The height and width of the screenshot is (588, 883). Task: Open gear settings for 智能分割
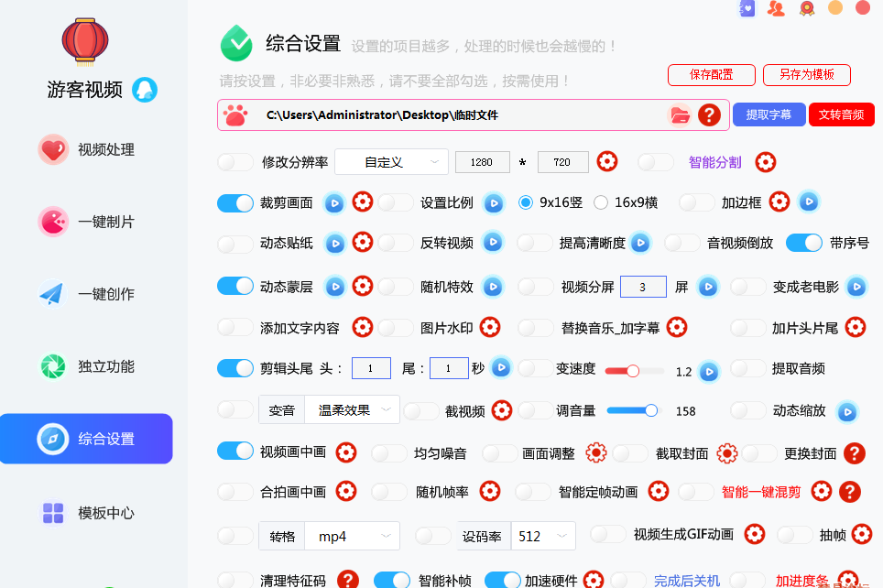click(766, 162)
